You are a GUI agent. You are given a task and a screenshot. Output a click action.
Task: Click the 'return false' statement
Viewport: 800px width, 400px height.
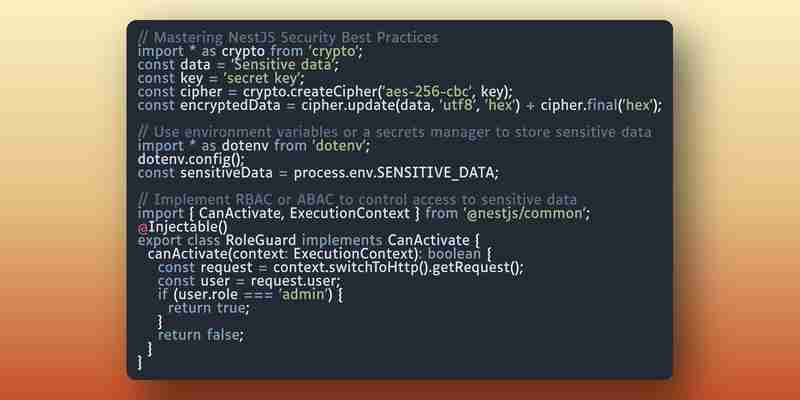point(201,335)
